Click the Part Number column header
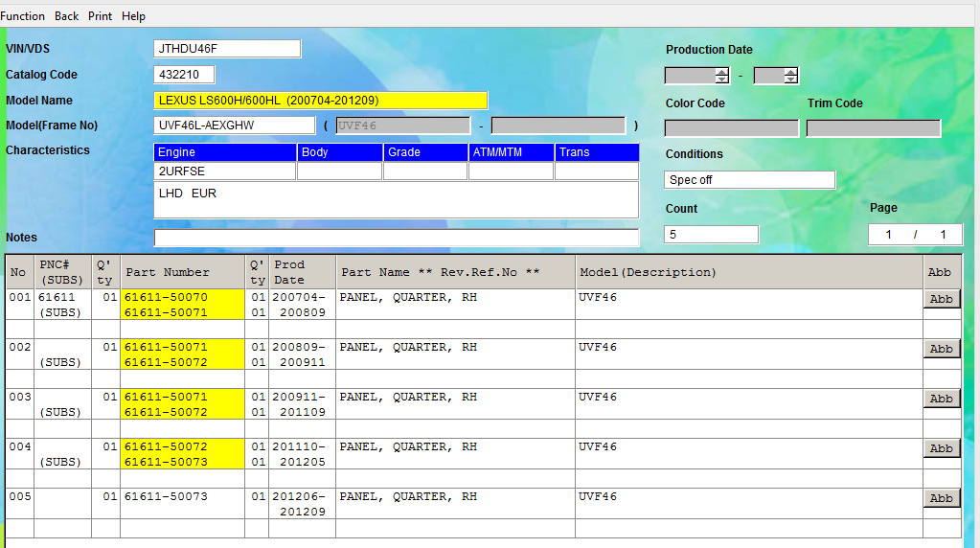980x548 pixels. coord(183,272)
